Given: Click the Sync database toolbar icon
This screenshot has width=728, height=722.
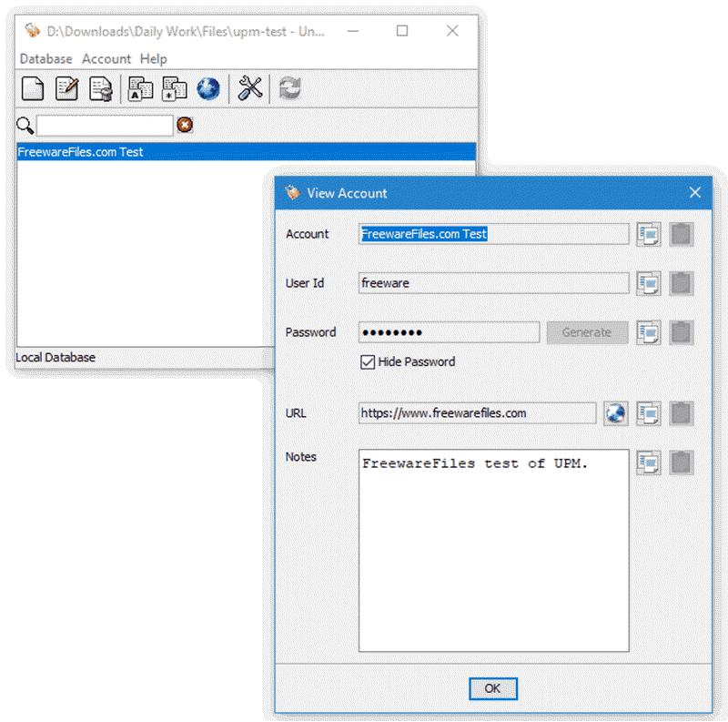Looking at the screenshot, I should click(289, 88).
